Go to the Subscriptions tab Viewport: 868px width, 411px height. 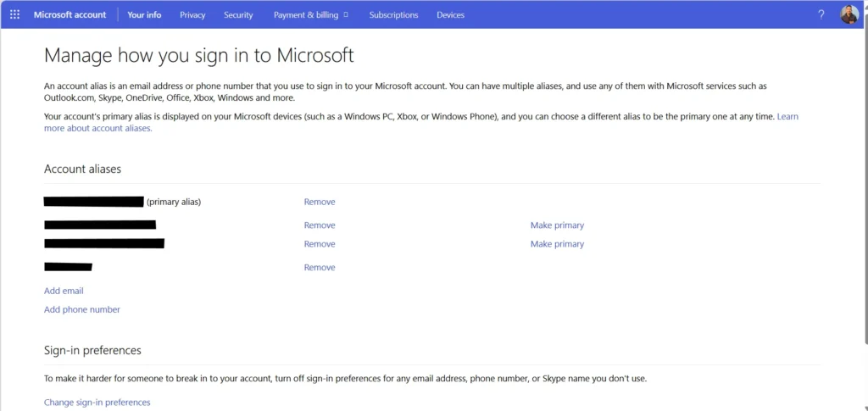[393, 15]
